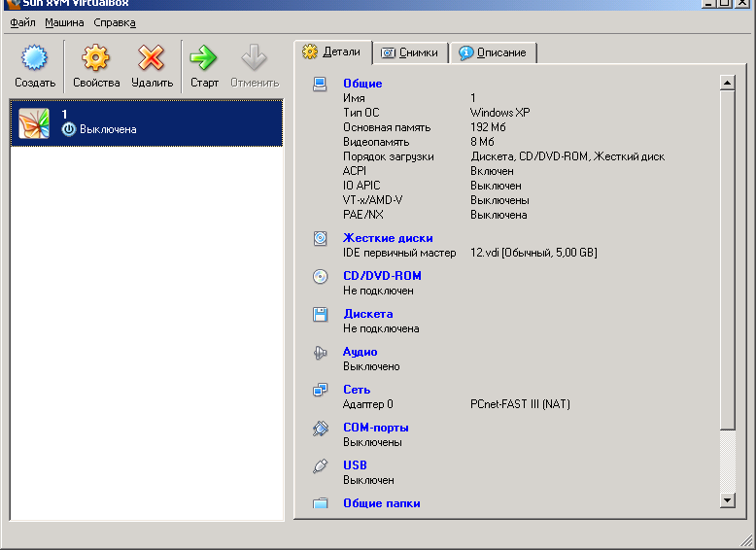Image resolution: width=756 pixels, height=550 pixels.
Task: Click the speaker icon beside Аудио
Action: [x=320, y=353]
